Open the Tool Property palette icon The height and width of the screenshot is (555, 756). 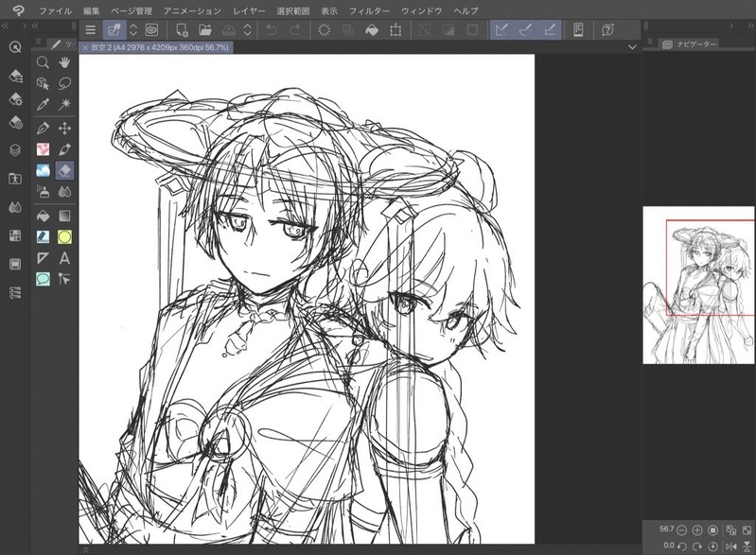(15, 99)
